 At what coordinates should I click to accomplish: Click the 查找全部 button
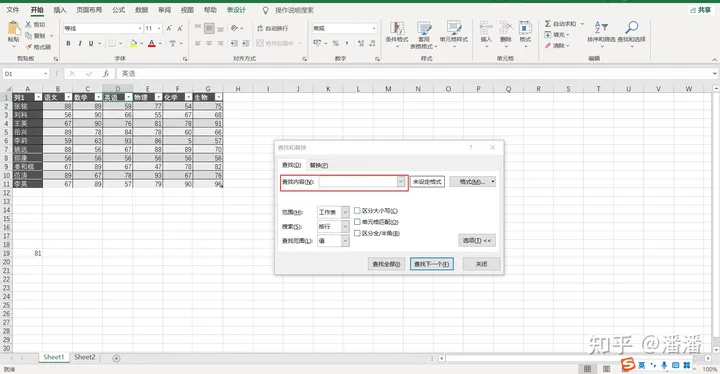click(386, 264)
